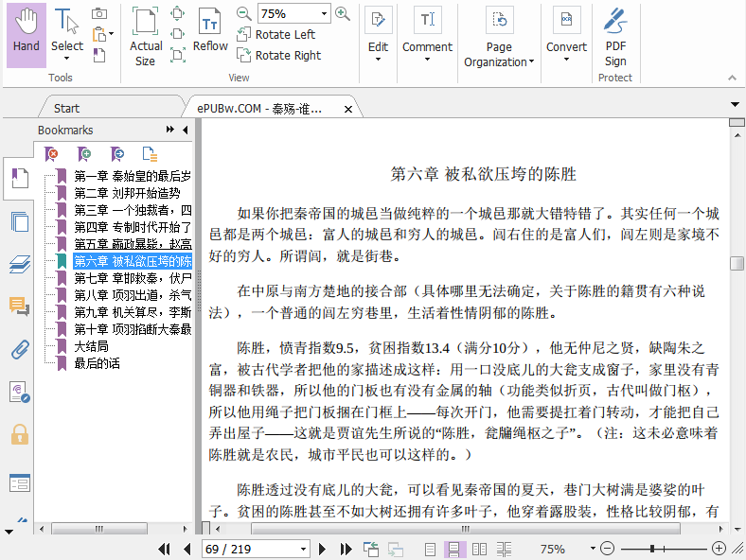
Task: Click the bookmark list options icon
Action: [x=150, y=154]
